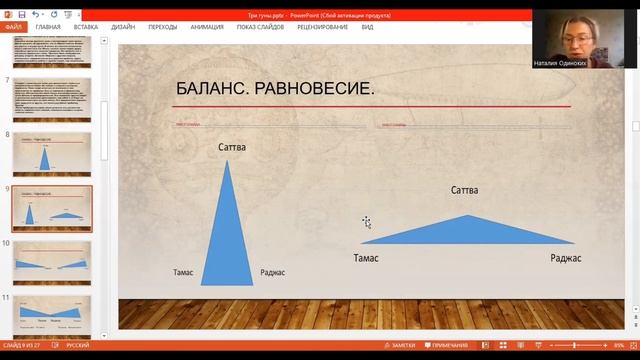Switch to Normal view icon

[485, 345]
